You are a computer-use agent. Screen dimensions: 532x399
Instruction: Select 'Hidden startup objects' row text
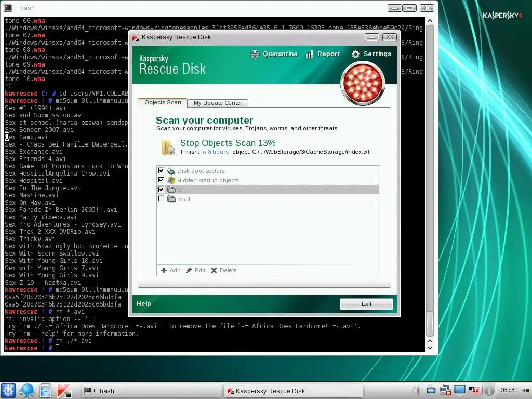click(208, 180)
